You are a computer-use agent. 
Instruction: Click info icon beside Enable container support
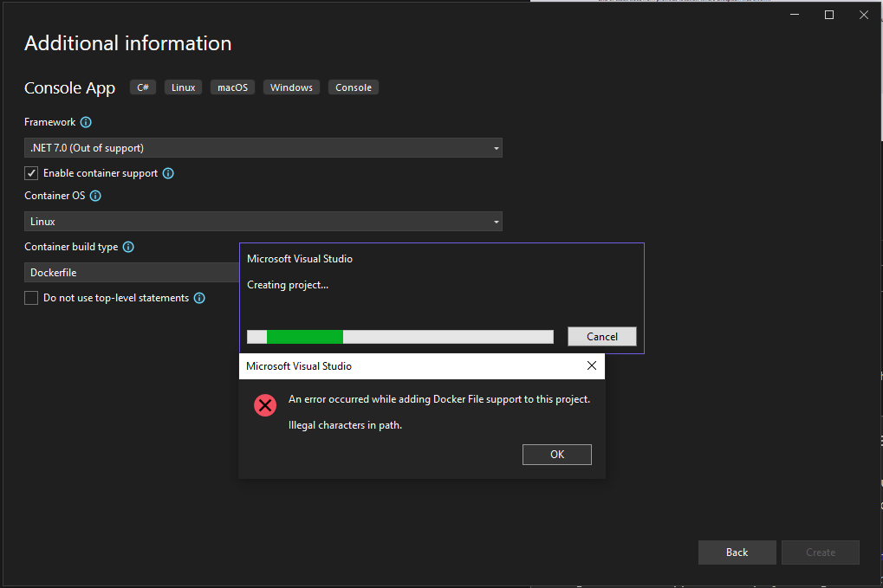point(168,173)
